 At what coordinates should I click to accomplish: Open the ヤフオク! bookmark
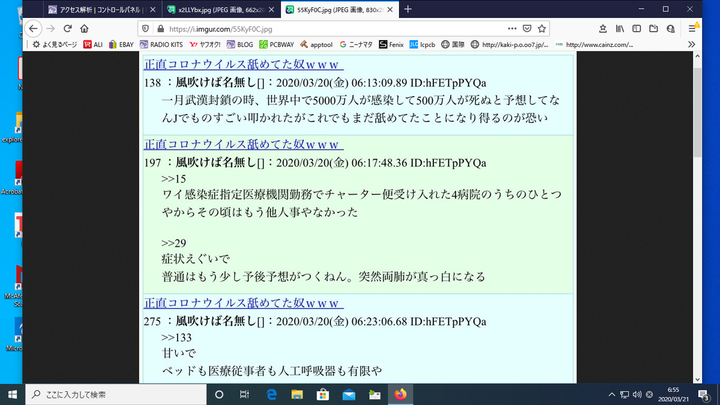point(205,45)
